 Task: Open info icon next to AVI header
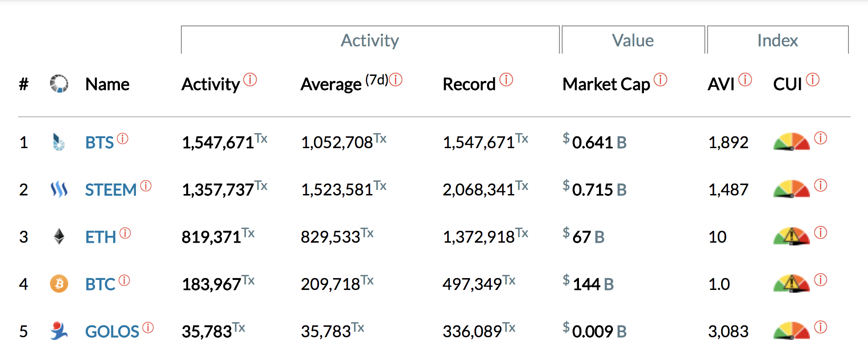pos(745,80)
